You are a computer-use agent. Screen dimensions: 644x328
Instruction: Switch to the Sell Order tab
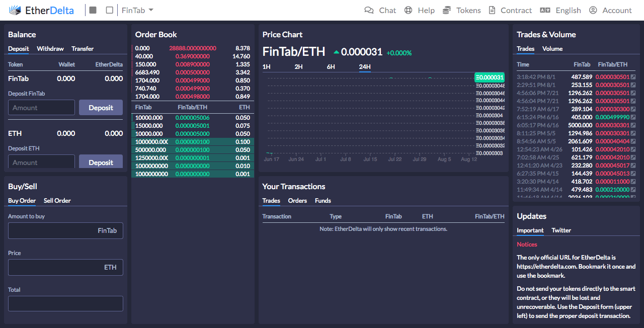[x=57, y=201]
